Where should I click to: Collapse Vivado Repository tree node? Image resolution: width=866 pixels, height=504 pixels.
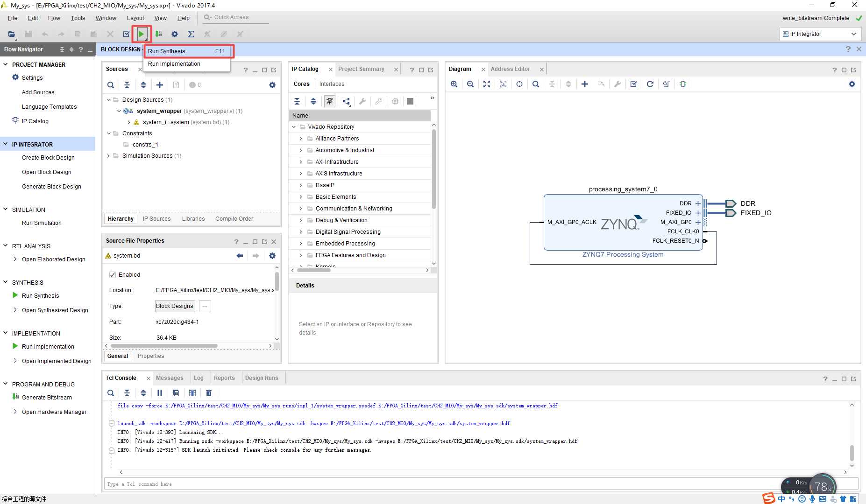(x=294, y=127)
